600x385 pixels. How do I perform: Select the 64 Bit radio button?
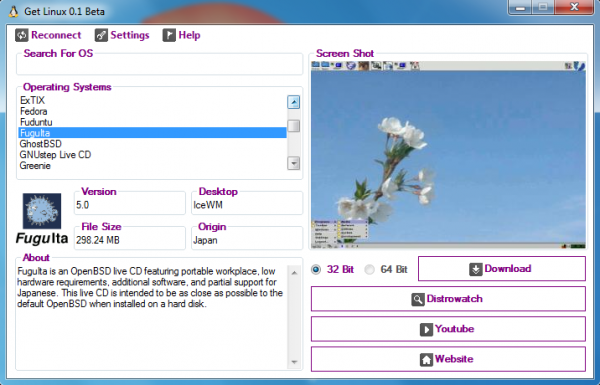tap(369, 269)
